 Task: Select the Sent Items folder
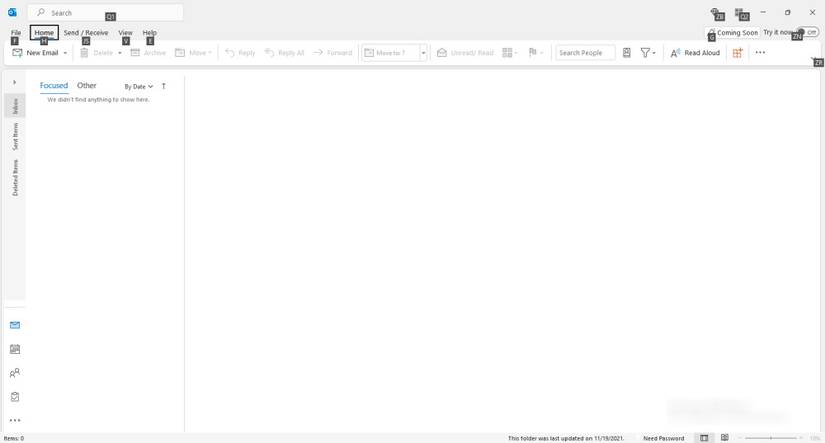(15, 136)
